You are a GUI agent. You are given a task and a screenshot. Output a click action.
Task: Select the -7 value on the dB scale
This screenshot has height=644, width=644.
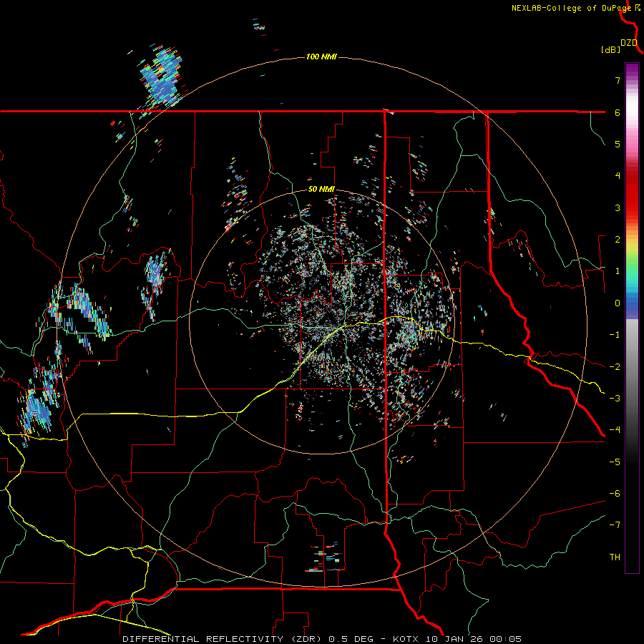tap(615, 525)
